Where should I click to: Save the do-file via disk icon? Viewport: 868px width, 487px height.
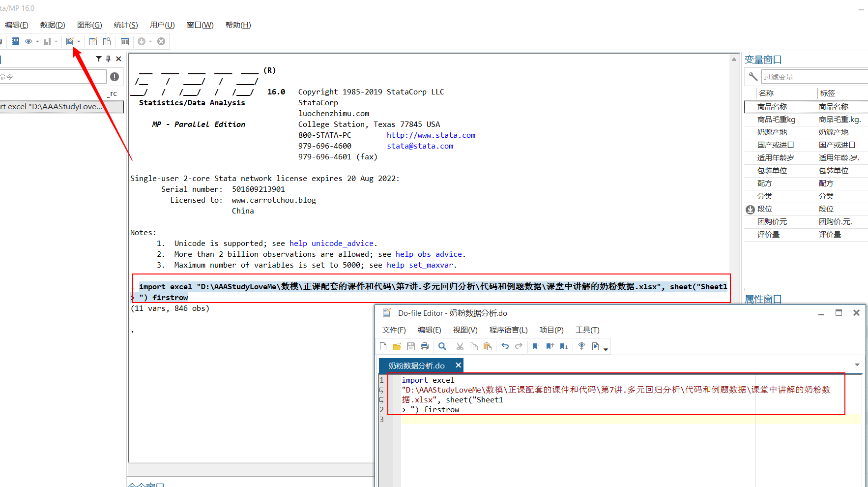(411, 347)
